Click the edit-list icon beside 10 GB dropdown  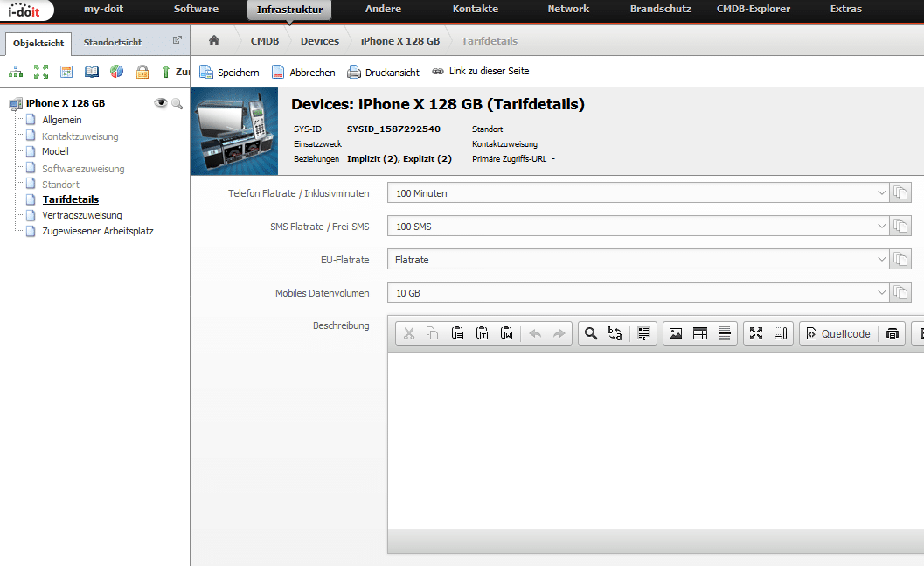pyautogui.click(x=900, y=292)
